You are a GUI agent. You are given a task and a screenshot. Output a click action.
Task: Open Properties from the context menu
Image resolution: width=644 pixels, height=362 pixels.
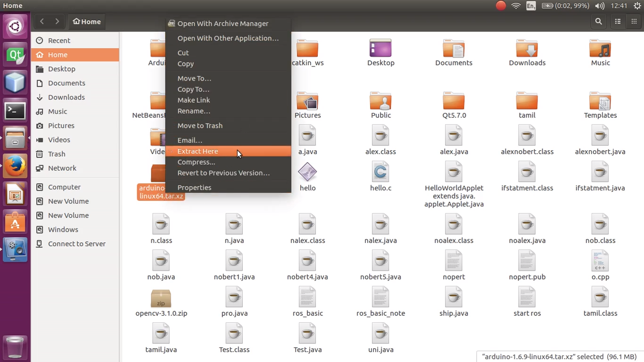tap(194, 187)
